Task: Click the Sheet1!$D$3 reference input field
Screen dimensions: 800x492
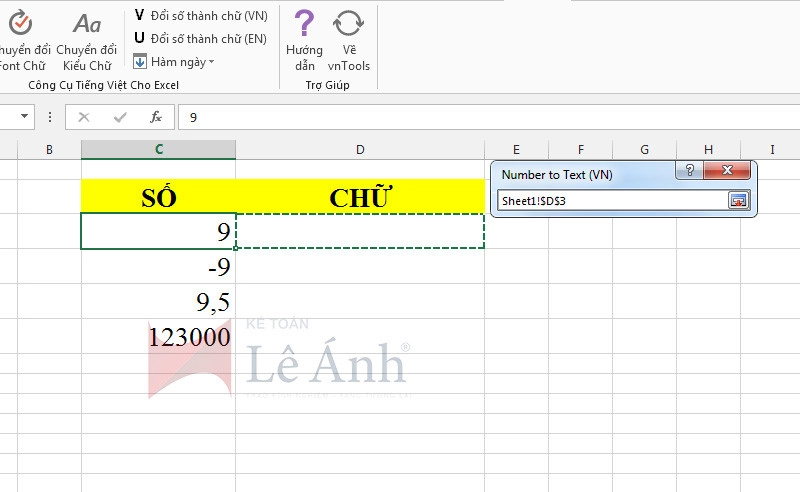Action: (610, 201)
